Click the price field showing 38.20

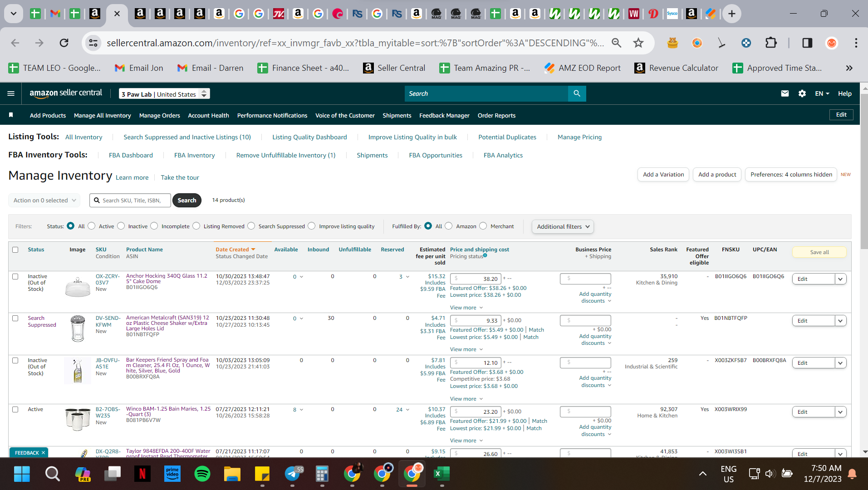tap(476, 279)
